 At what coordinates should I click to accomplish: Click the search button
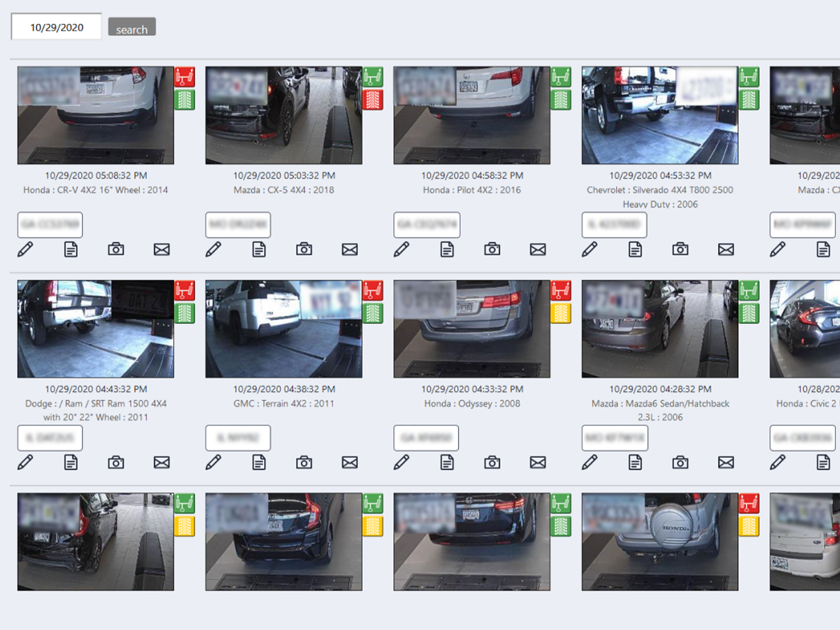(x=132, y=27)
